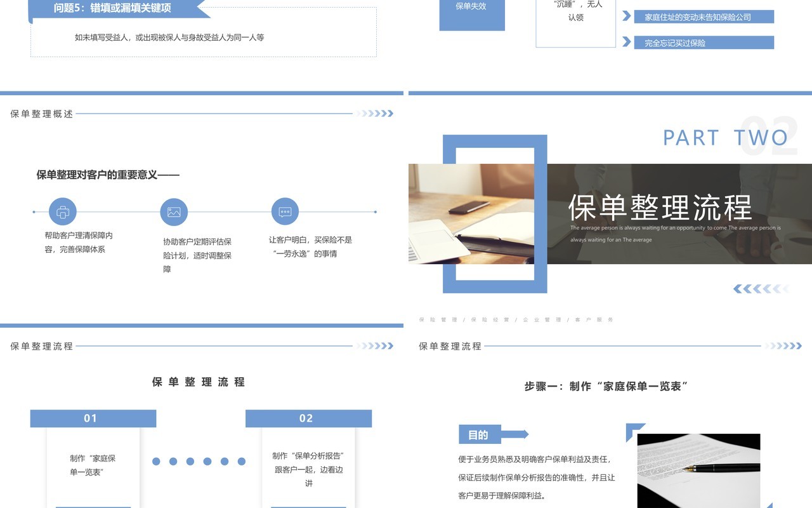
Task: Select the letter-spaced 保 单 整 理 流 程 title
Action: (x=199, y=382)
